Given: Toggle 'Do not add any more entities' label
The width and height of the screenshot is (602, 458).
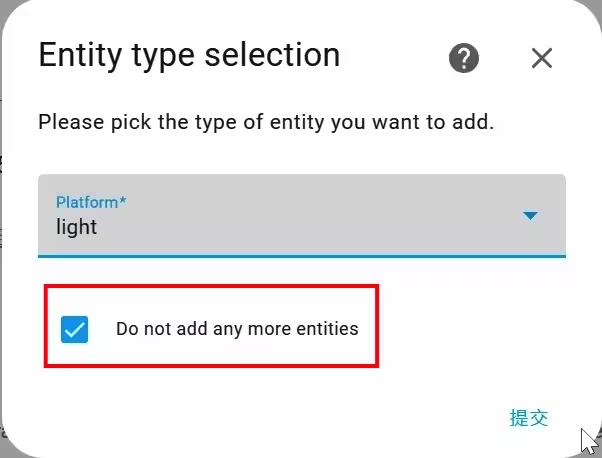Looking at the screenshot, I should click(x=237, y=329).
